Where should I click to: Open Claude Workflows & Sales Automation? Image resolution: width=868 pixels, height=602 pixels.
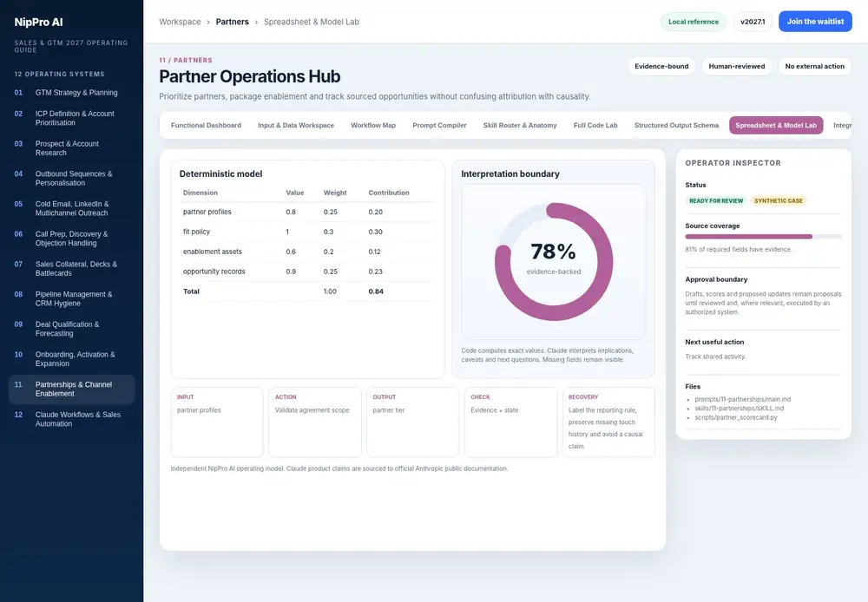point(71,419)
